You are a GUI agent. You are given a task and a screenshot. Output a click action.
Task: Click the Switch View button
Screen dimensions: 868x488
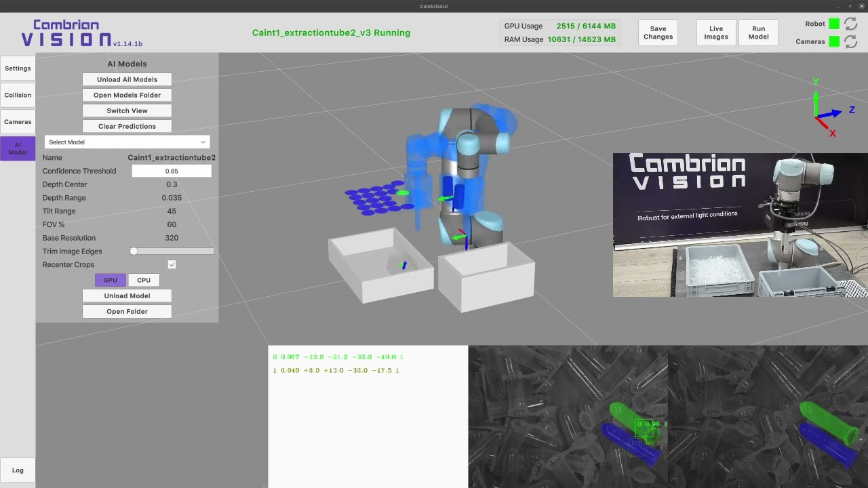[x=127, y=110]
